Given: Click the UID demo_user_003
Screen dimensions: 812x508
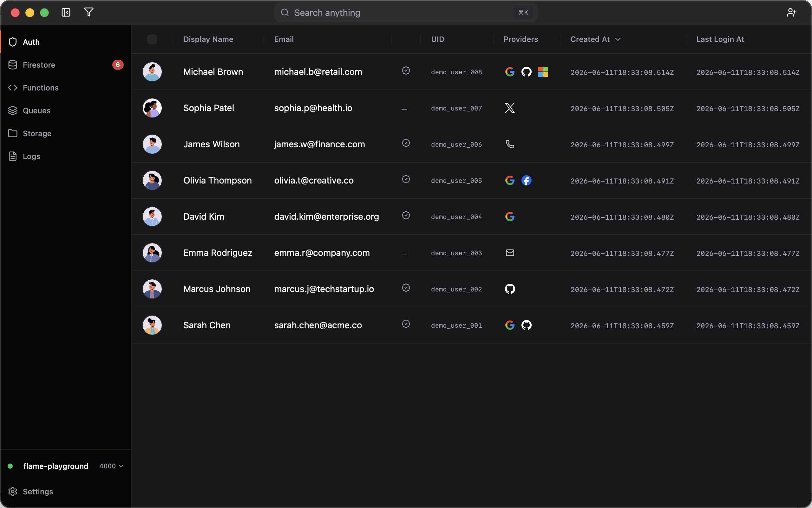Looking at the screenshot, I should 456,253.
